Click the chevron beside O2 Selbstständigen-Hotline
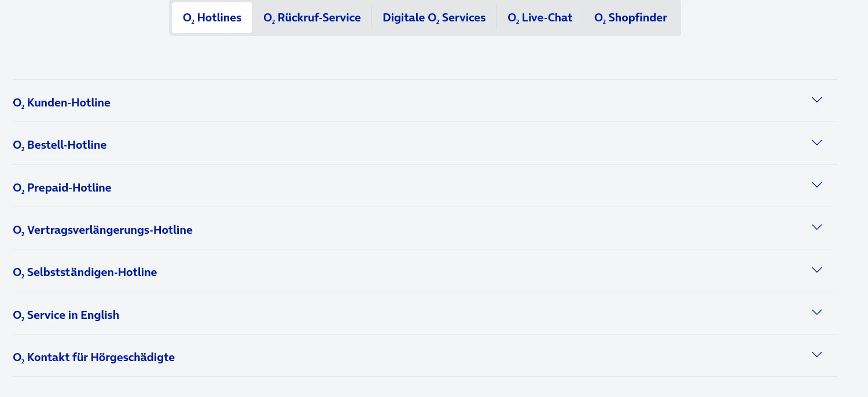Image resolution: width=868 pixels, height=397 pixels. [816, 270]
